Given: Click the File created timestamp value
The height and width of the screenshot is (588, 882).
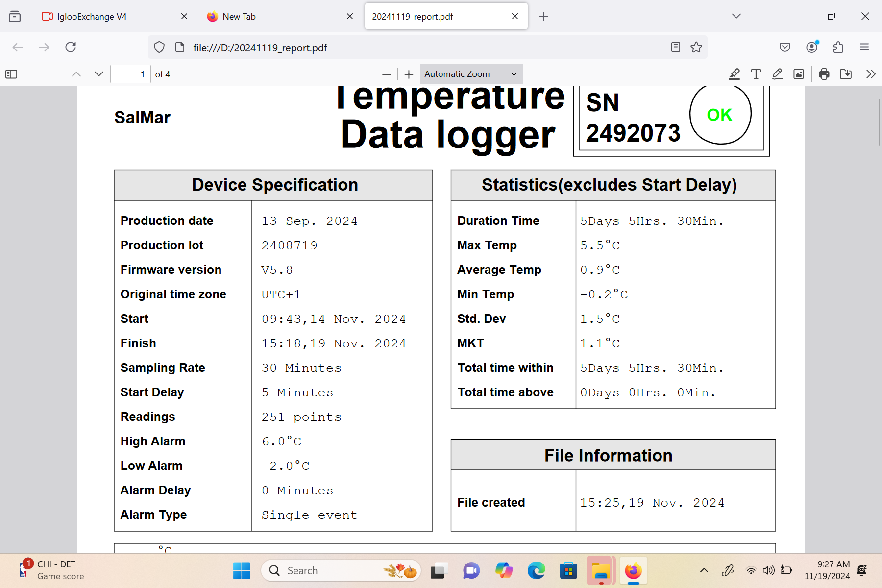Looking at the screenshot, I should click(652, 503).
